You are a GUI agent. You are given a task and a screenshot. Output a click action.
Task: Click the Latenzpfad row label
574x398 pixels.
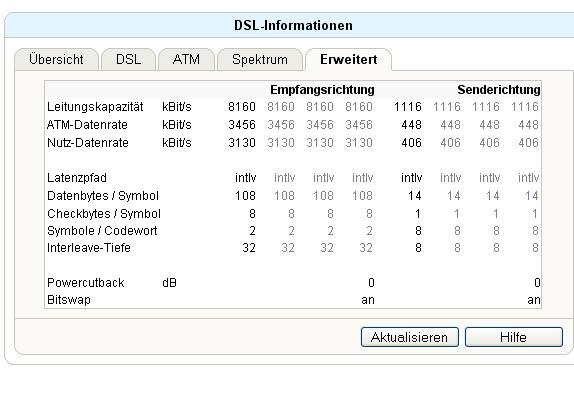click(77, 178)
